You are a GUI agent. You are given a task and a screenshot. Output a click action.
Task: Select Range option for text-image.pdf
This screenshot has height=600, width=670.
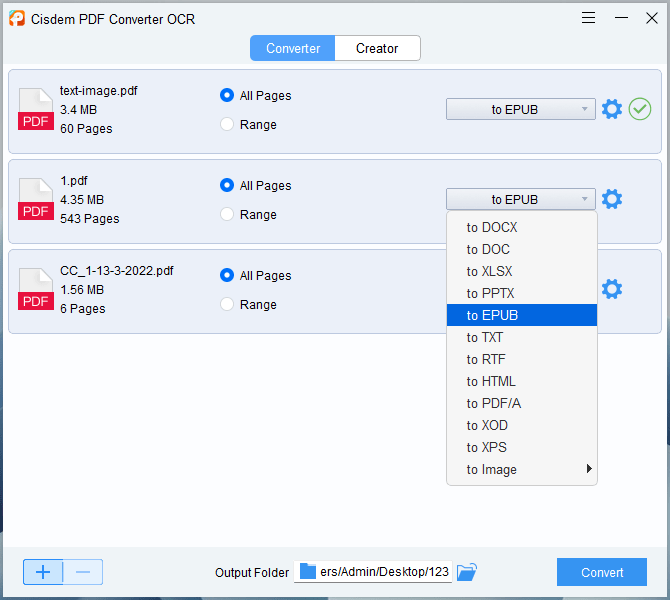(227, 125)
